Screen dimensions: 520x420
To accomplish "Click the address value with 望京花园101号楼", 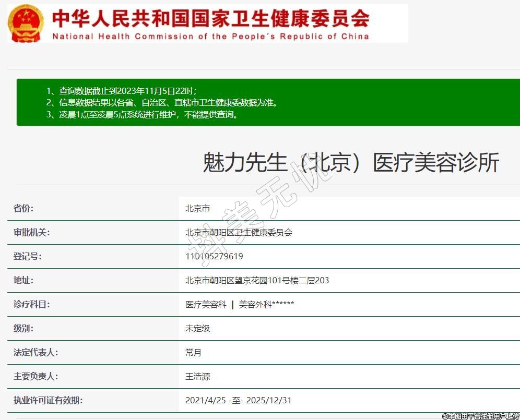I will [257, 281].
